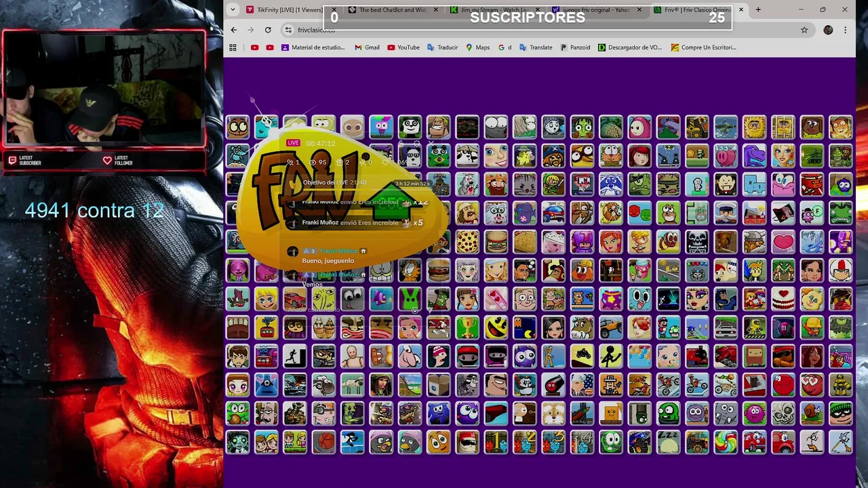This screenshot has width=868, height=488.
Task: Open the pink heart game thumbnail
Action: (x=783, y=241)
